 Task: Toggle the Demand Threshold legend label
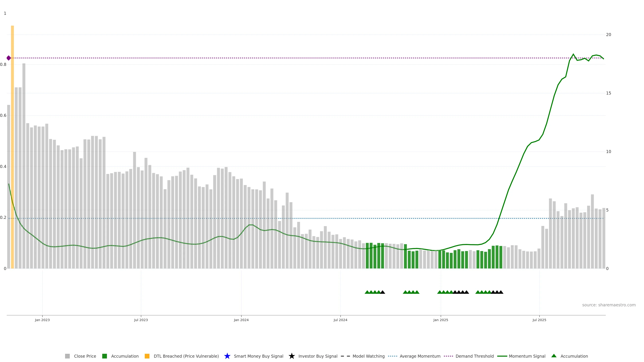click(474, 356)
